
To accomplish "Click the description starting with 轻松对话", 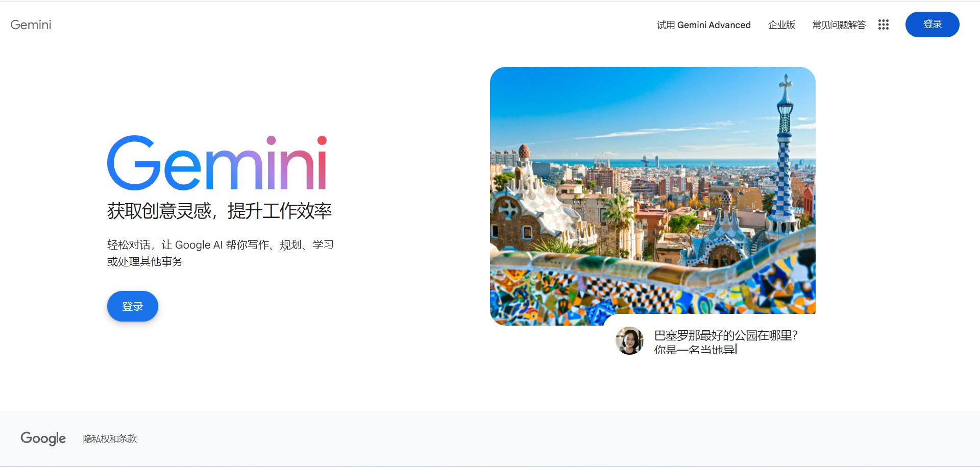I will click(220, 253).
